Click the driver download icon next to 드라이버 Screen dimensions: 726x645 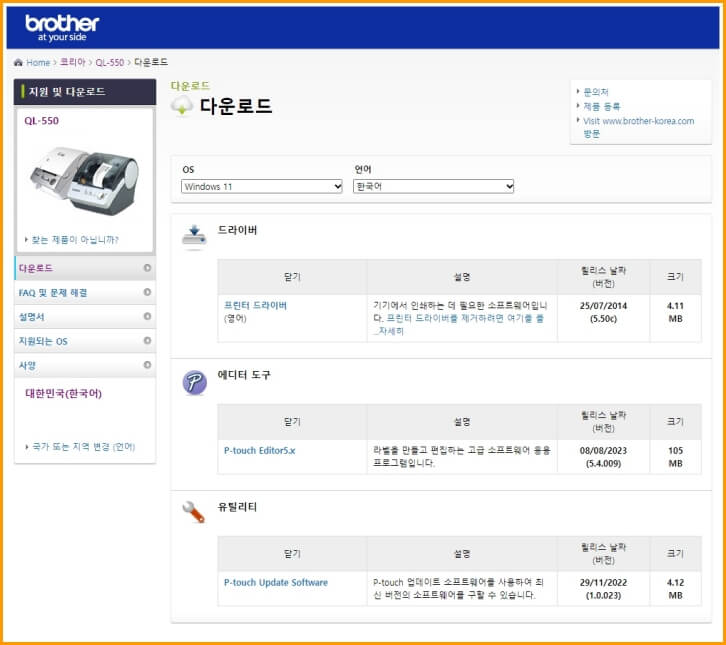pyautogui.click(x=194, y=237)
